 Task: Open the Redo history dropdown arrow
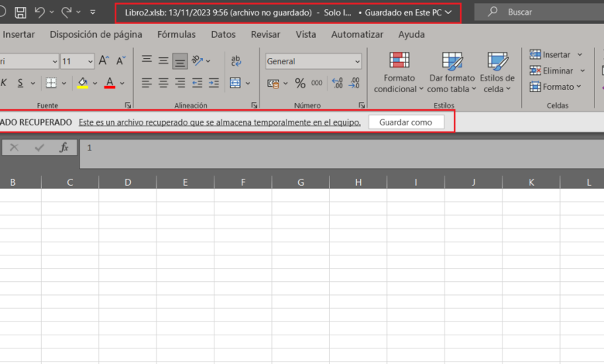coord(78,12)
